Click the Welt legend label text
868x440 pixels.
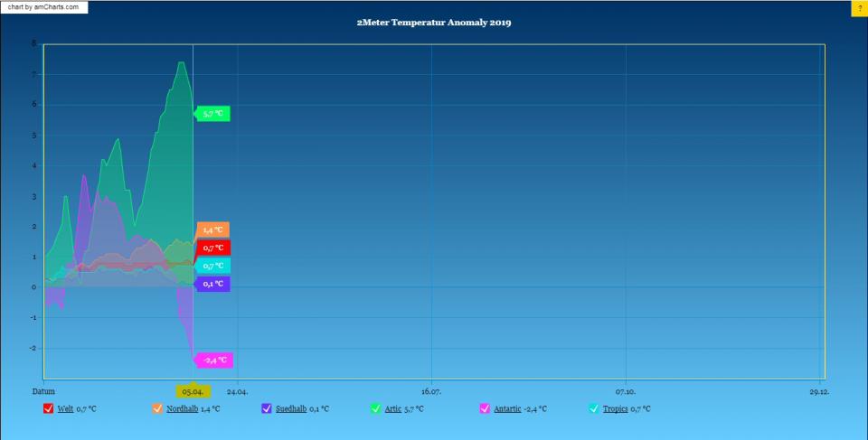pyautogui.click(x=65, y=409)
